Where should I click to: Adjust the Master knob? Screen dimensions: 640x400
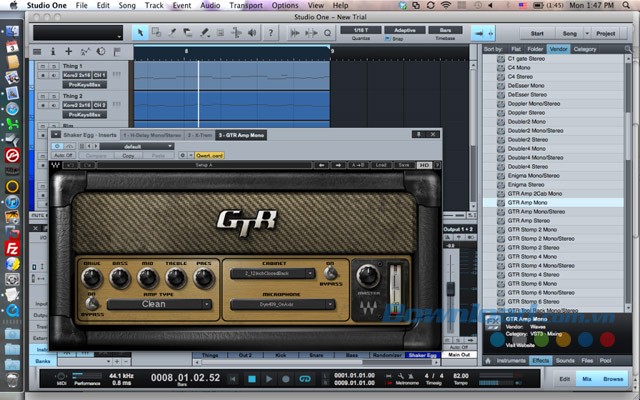point(368,276)
